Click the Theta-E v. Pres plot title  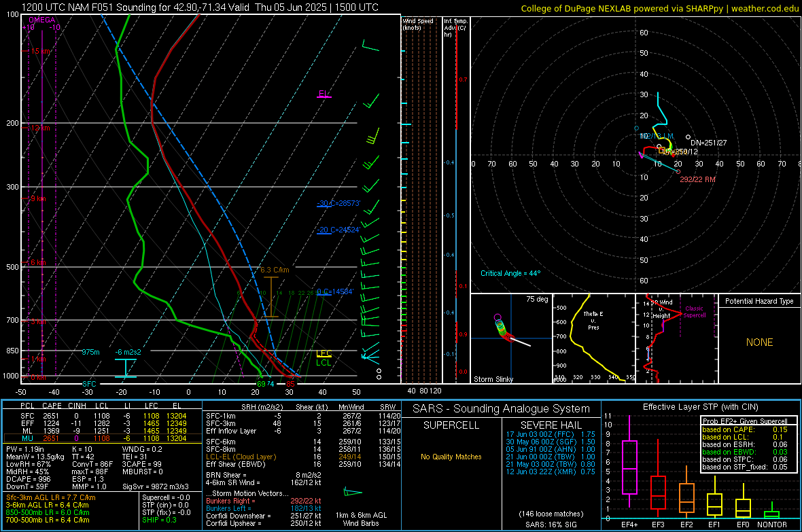(593, 320)
